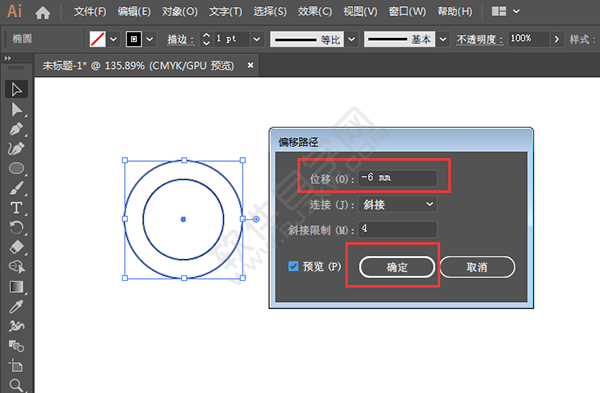Image resolution: width=600 pixels, height=393 pixels.
Task: Click the 取消 cancel button
Action: click(x=477, y=267)
